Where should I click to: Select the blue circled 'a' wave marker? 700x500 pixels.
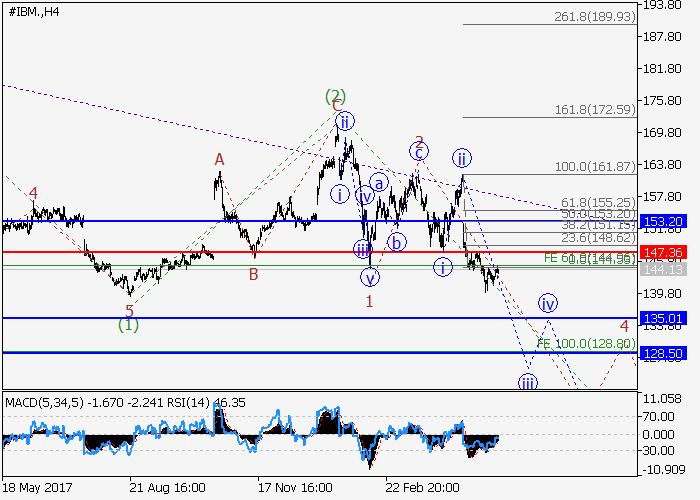(x=379, y=183)
